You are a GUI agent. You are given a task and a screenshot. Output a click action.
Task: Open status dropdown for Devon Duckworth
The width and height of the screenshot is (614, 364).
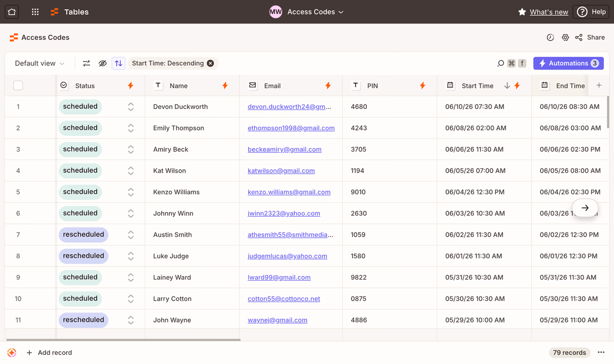[x=131, y=107]
